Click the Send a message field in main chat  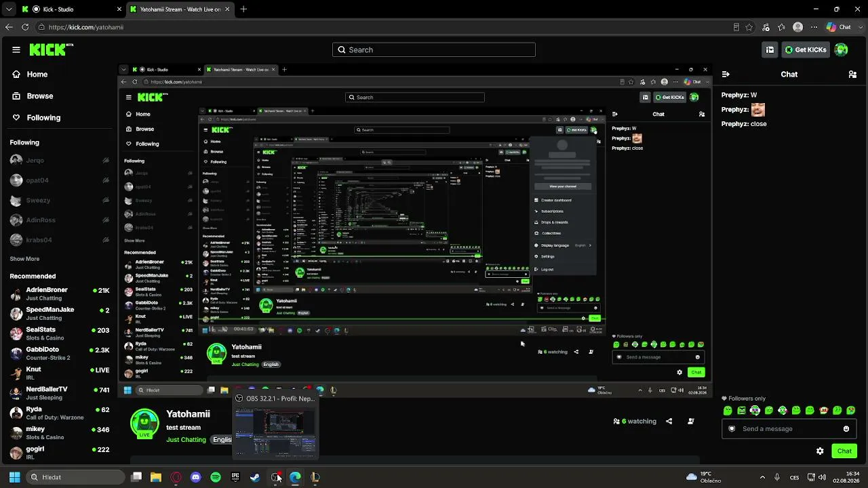[788, 428]
